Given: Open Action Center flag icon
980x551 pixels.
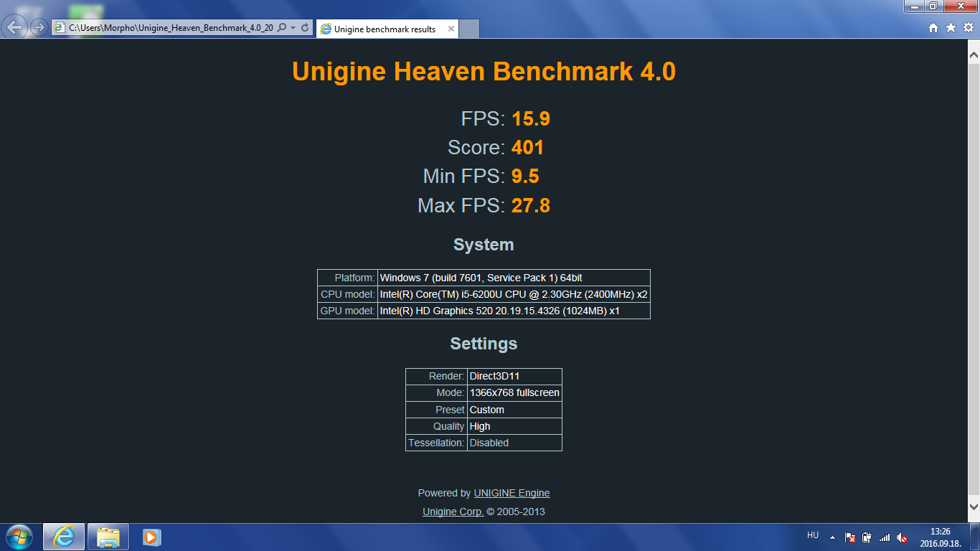Looking at the screenshot, I should tap(850, 537).
